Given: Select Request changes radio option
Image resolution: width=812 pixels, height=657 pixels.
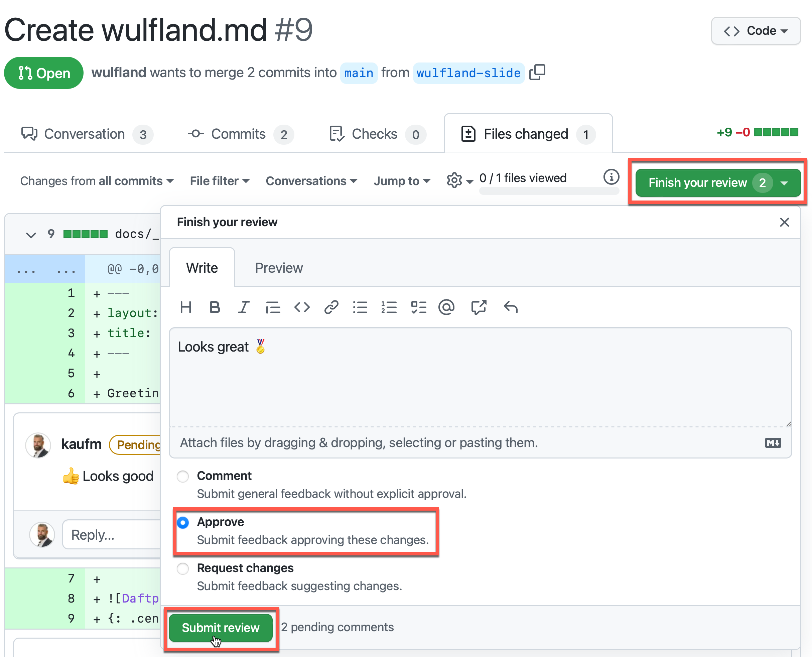Looking at the screenshot, I should (x=183, y=568).
